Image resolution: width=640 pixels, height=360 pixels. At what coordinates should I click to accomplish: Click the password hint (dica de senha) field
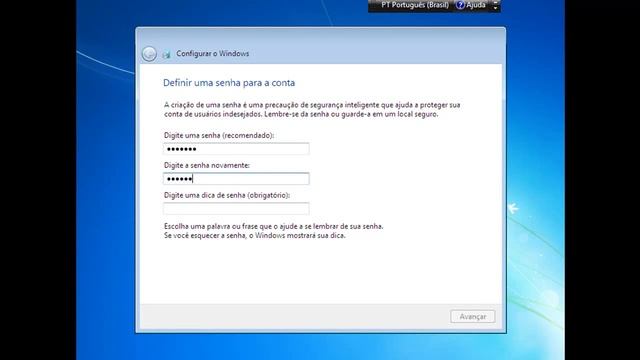click(236, 209)
